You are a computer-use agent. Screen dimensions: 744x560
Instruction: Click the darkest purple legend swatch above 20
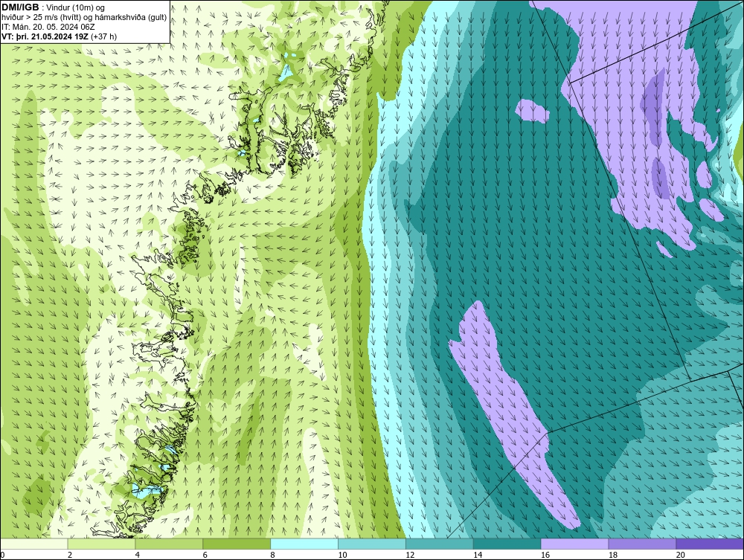pos(710,544)
